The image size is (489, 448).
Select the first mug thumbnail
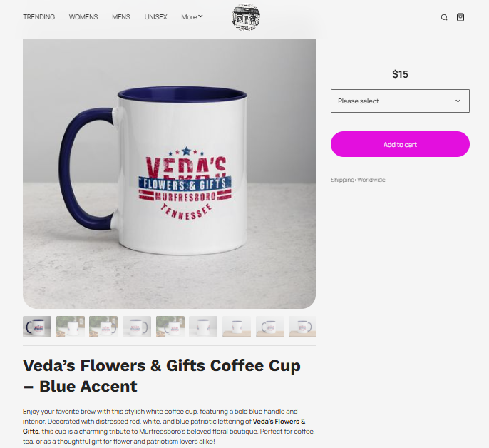pos(37,327)
